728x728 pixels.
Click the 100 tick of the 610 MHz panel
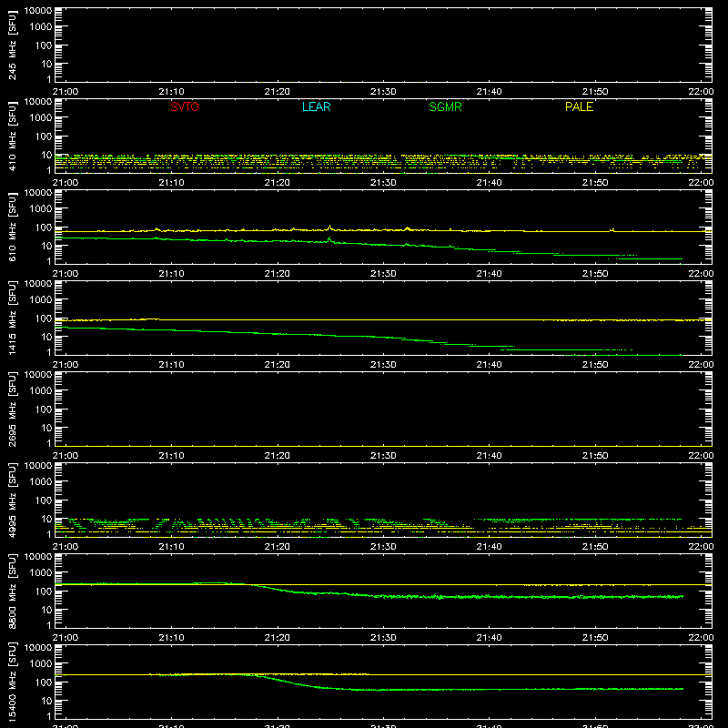click(x=44, y=227)
